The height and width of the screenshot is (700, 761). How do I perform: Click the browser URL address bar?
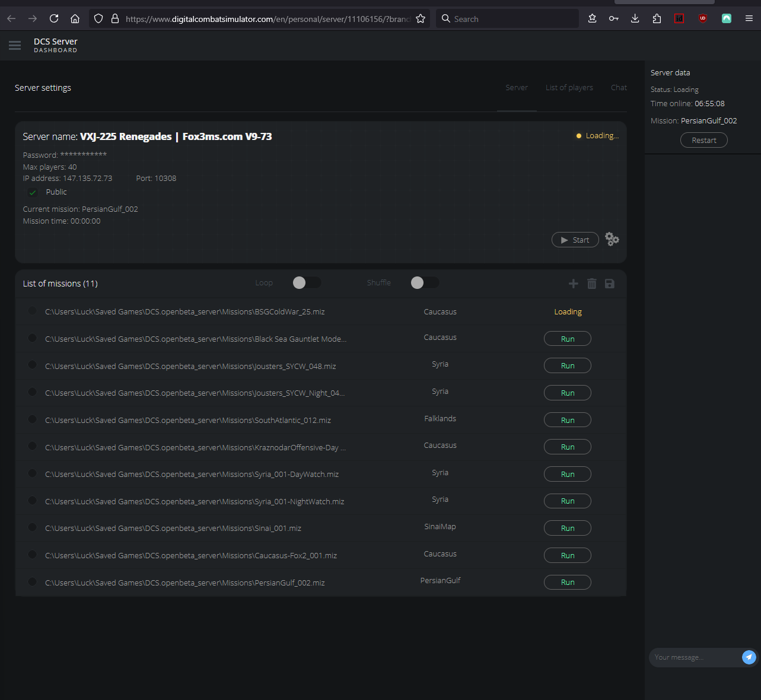coord(268,19)
